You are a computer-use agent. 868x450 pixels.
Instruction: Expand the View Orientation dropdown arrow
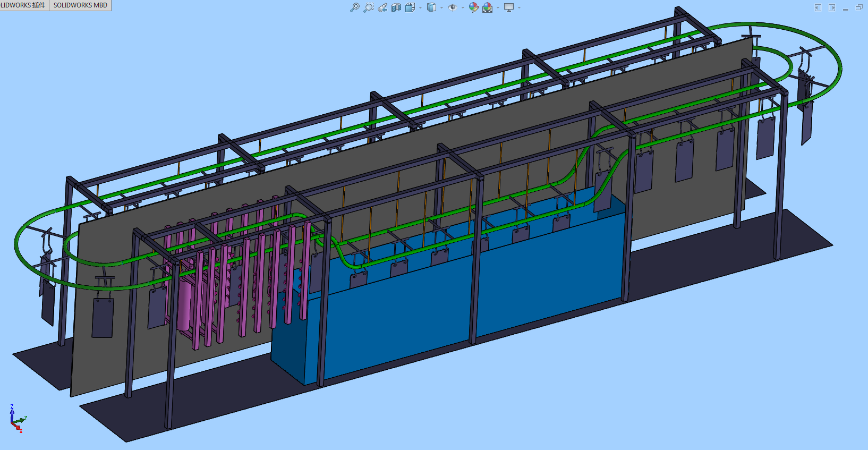pos(420,7)
